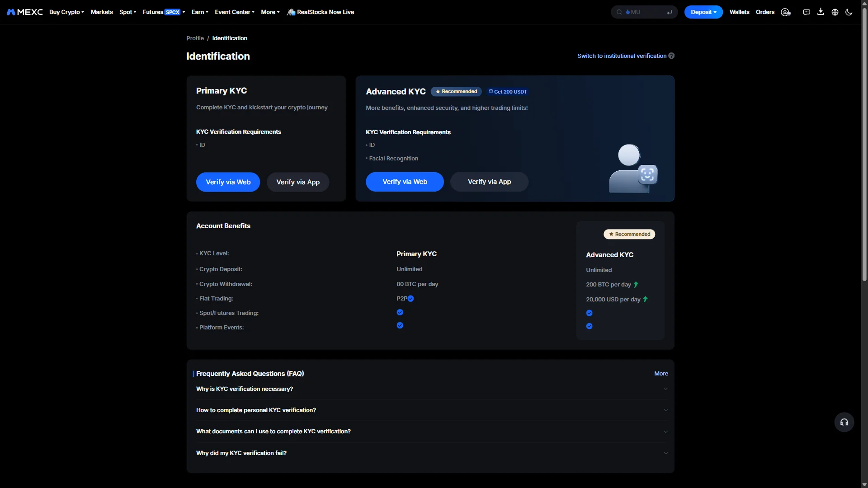Click the Profile breadcrumb link
The image size is (868, 488).
tap(195, 38)
